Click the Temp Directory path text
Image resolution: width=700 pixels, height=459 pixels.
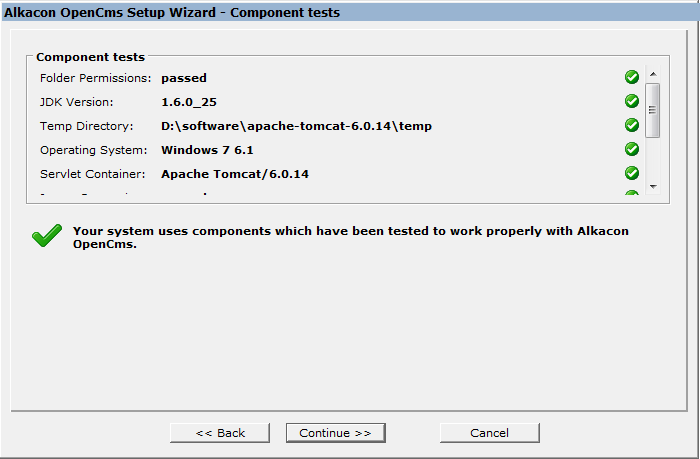[x=296, y=126]
